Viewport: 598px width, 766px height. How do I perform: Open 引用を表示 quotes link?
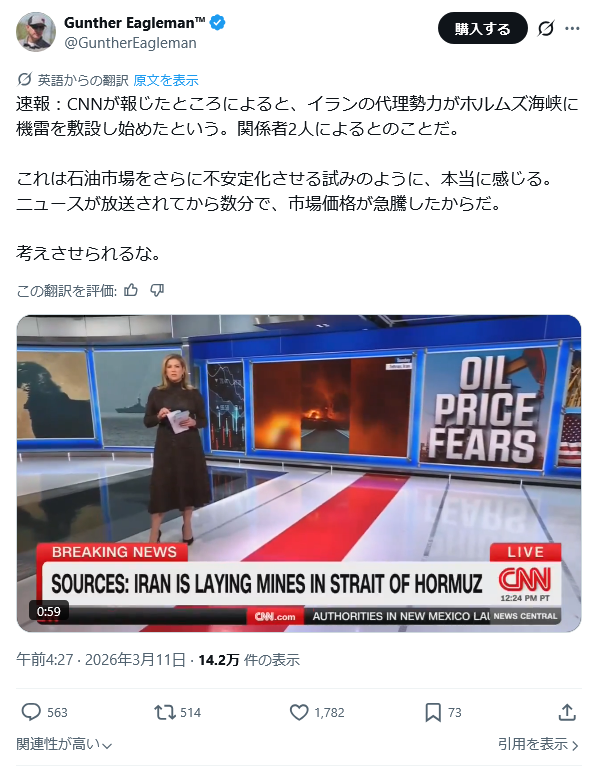click(538, 744)
